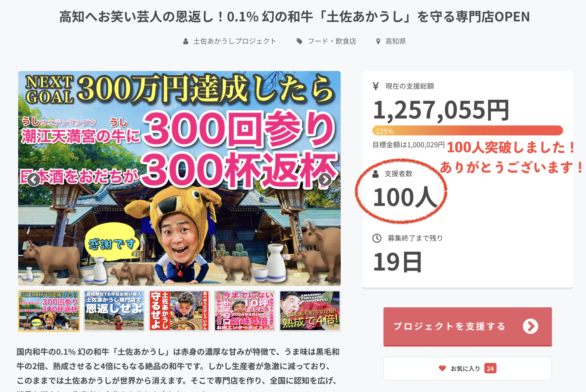586x392 pixels.
Task: Click the next slide arrow on carousel
Action: pos(325,179)
